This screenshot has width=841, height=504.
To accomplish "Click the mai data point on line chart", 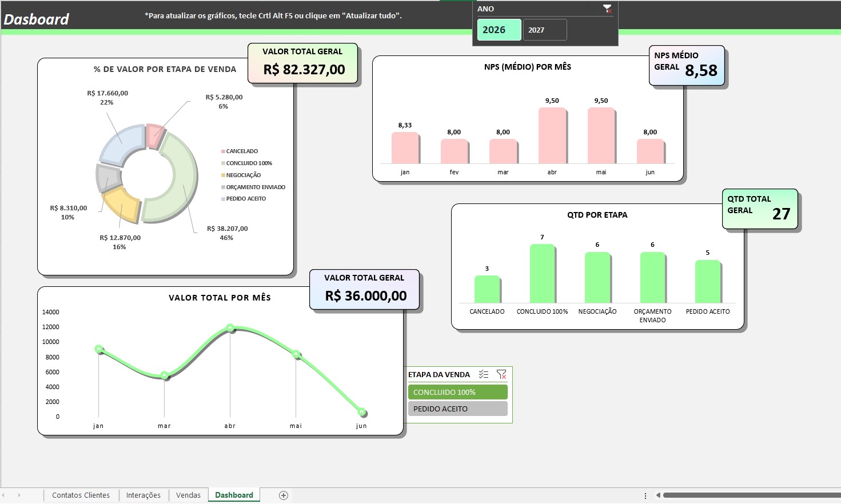I will [x=296, y=354].
